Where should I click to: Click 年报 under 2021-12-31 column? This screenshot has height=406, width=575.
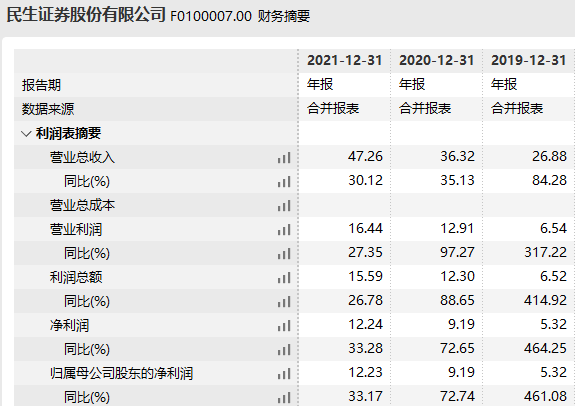coord(320,84)
